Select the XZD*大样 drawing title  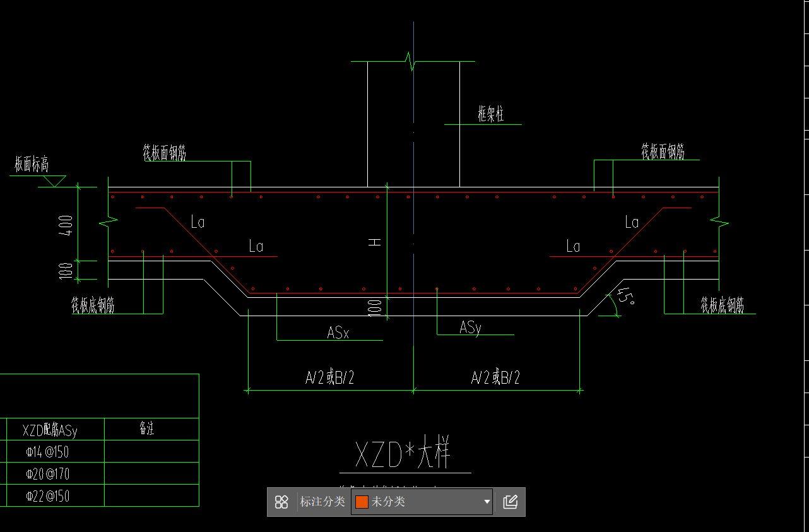point(404,453)
